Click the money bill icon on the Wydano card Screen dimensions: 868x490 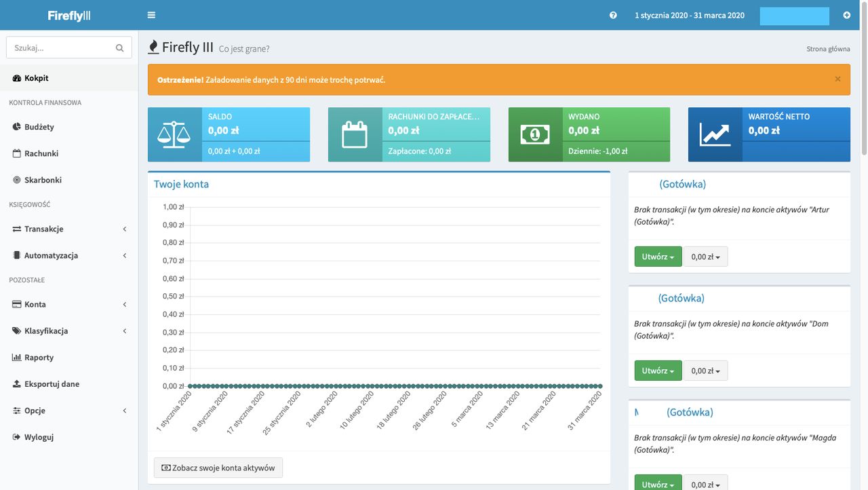pos(535,134)
